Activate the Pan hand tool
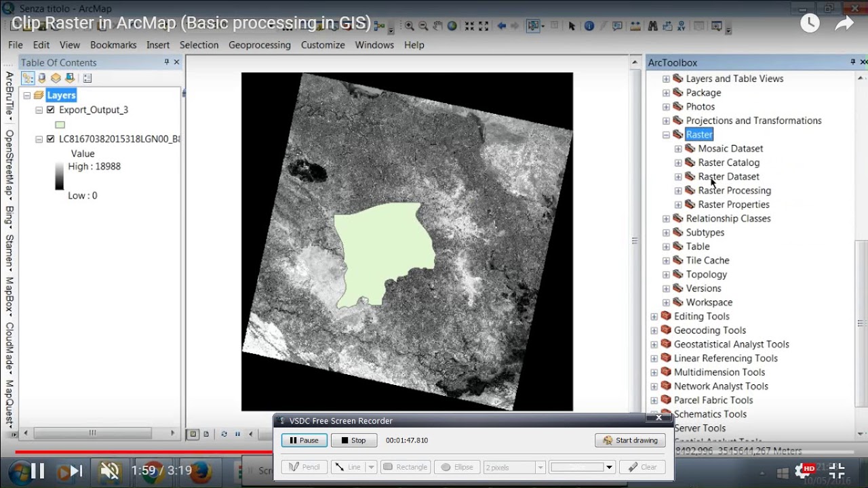Screen dimensions: 868x488 (437, 26)
